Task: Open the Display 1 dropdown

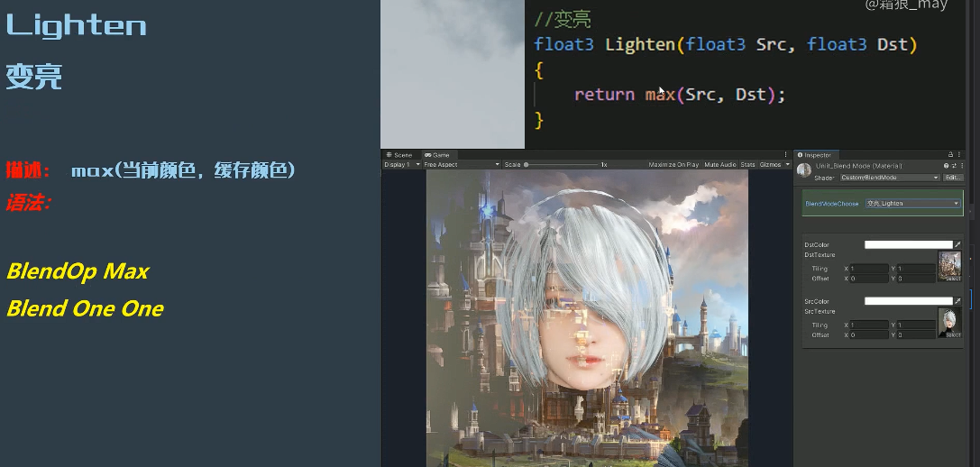Action: coord(402,164)
